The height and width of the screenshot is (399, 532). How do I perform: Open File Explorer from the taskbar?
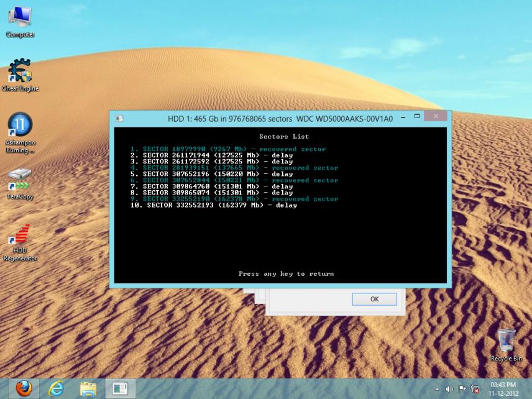[x=89, y=388]
